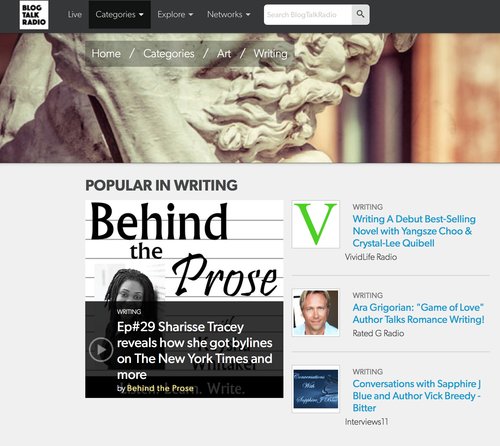The image size is (500, 446).
Task: Expand the Networks dropdown menu
Action: [229, 15]
